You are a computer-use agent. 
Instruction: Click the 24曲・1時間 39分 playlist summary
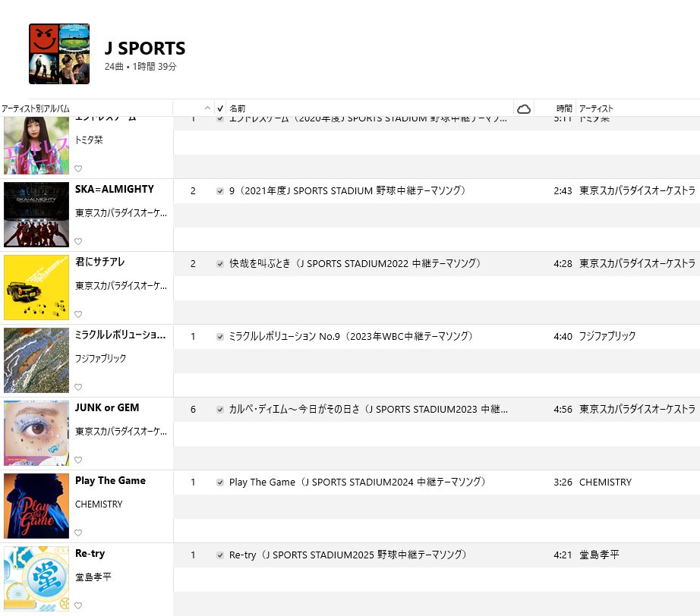point(140,67)
